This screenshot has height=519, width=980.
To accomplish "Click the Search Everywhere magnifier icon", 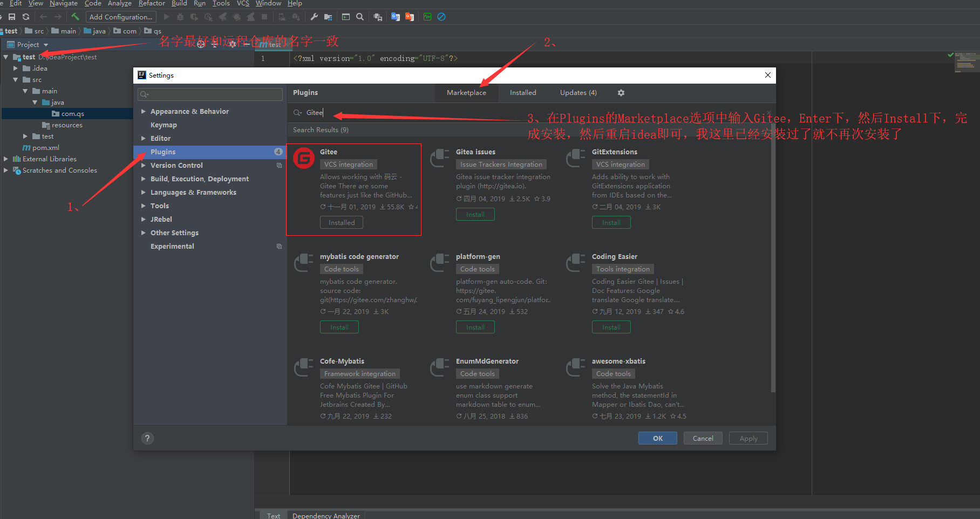I will coord(360,17).
